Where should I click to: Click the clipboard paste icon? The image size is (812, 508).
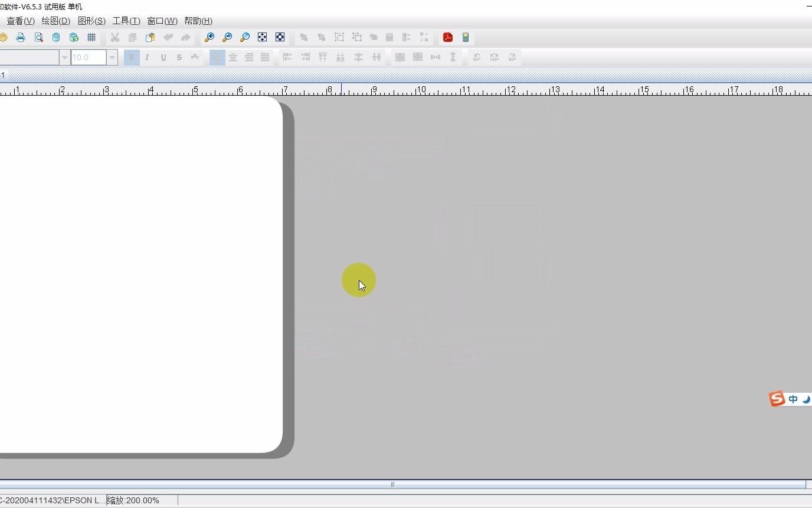click(x=150, y=37)
